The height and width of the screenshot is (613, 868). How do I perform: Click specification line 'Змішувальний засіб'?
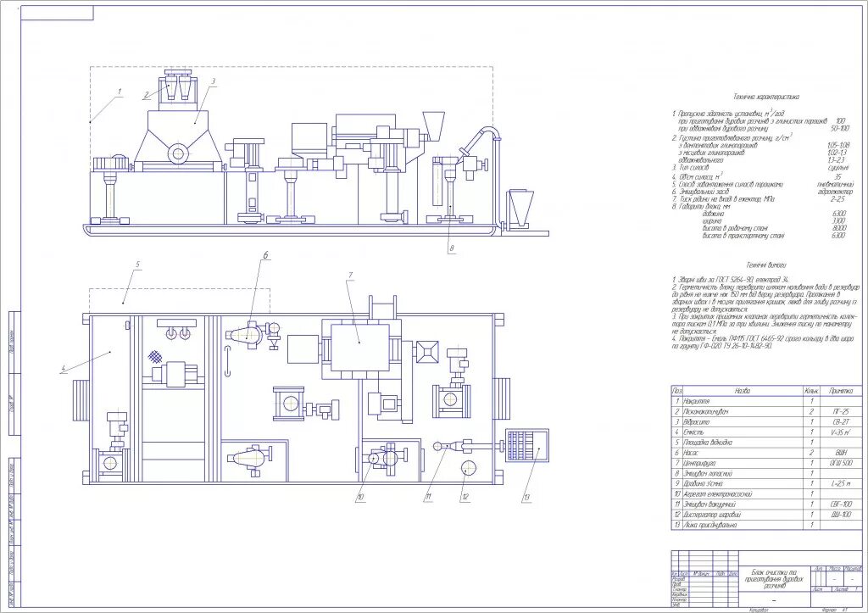point(698,192)
